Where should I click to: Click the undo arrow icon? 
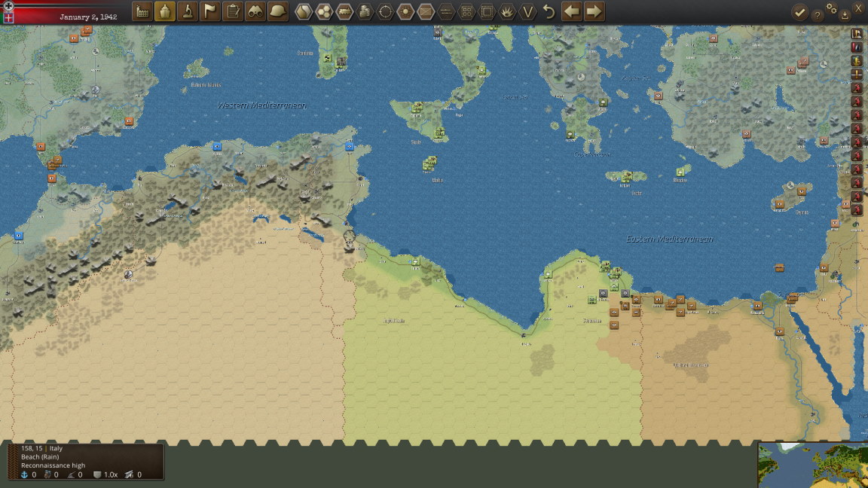549,11
